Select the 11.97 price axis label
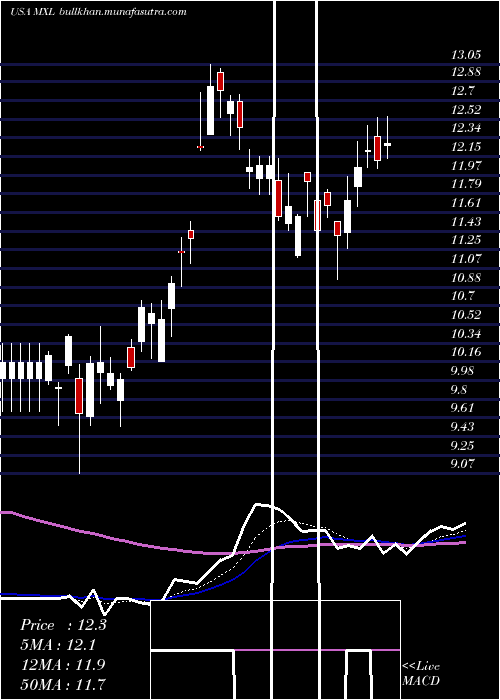Image resolution: width=500 pixels, height=700 pixels. [466, 166]
